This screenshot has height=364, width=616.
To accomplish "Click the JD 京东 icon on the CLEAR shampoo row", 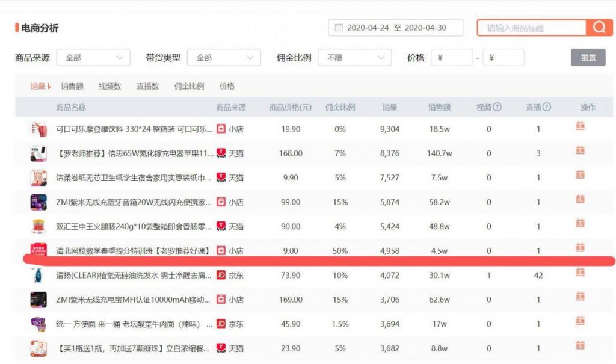I will 222,275.
